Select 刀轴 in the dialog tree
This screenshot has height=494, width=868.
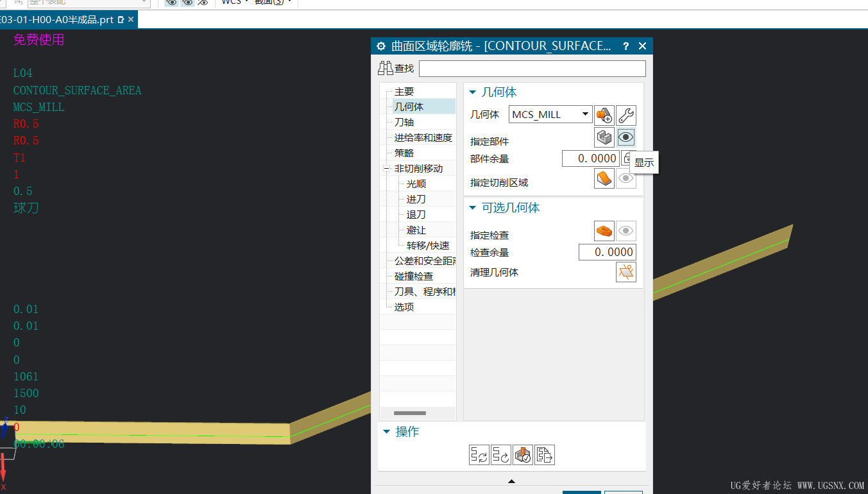[404, 122]
